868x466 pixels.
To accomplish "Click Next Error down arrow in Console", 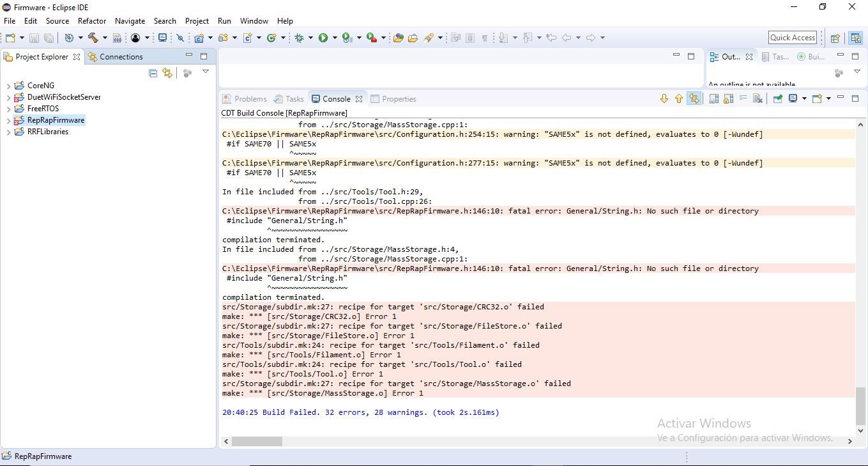I will pyautogui.click(x=664, y=98).
